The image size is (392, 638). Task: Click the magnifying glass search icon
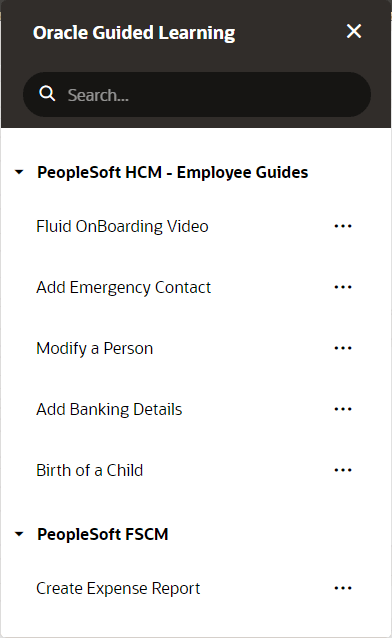[x=47, y=94]
